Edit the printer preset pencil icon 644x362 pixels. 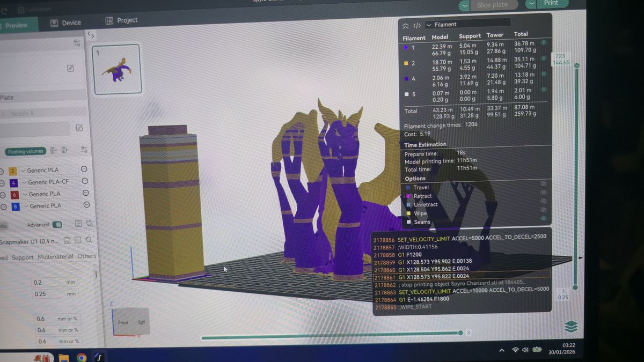click(70, 68)
